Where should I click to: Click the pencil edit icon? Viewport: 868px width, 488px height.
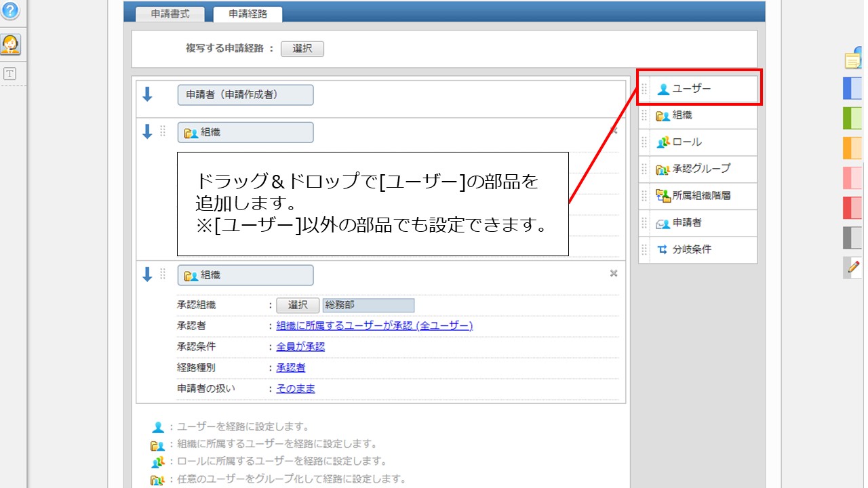click(x=853, y=267)
